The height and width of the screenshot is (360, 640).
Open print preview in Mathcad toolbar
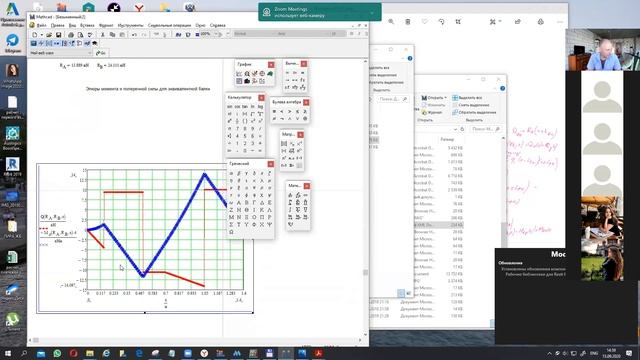80,35
